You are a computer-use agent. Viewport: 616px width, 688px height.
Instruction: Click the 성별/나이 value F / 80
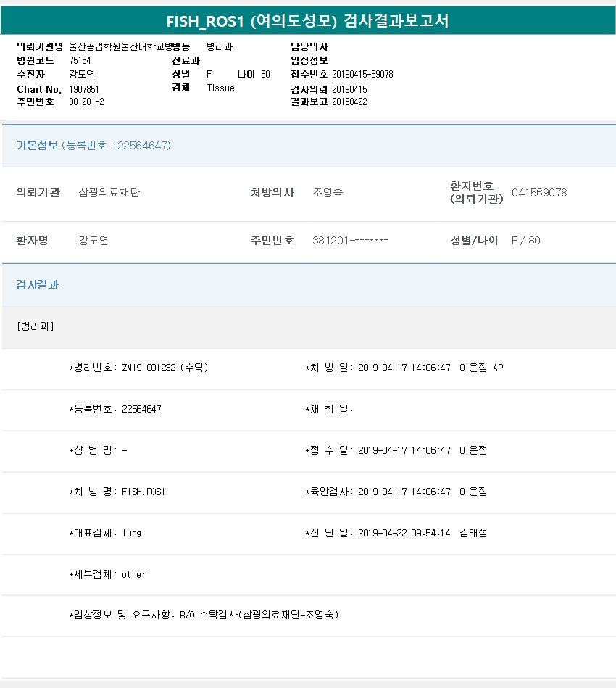pyautogui.click(x=525, y=241)
